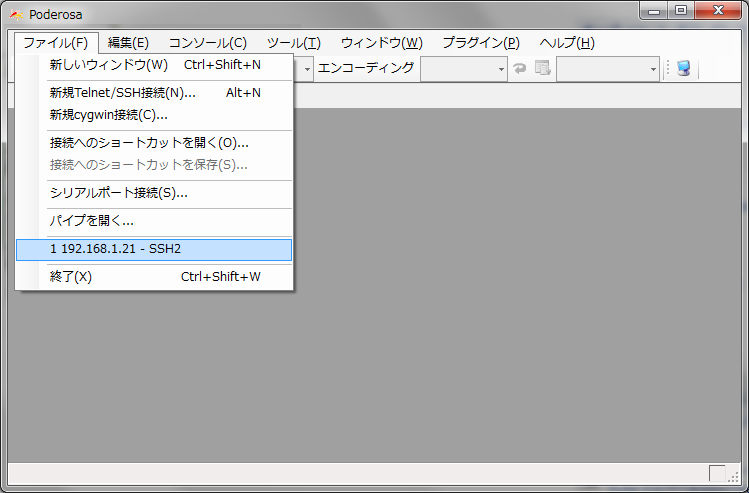
Task: Select 新規Telnet/SSH接続(N)... menu entry
Action: coord(154,93)
